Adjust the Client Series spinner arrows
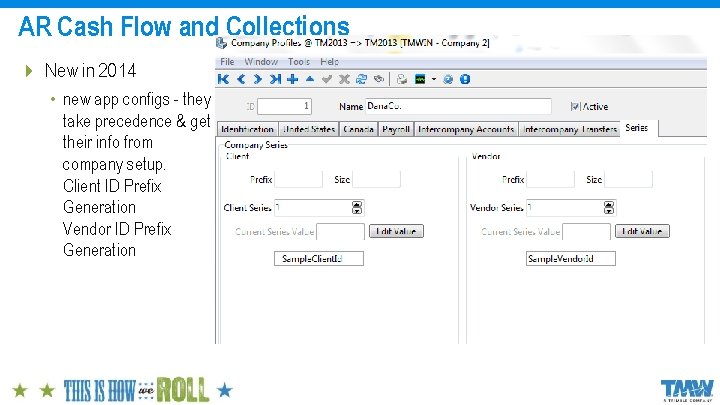This screenshot has width=720, height=405. (x=357, y=208)
